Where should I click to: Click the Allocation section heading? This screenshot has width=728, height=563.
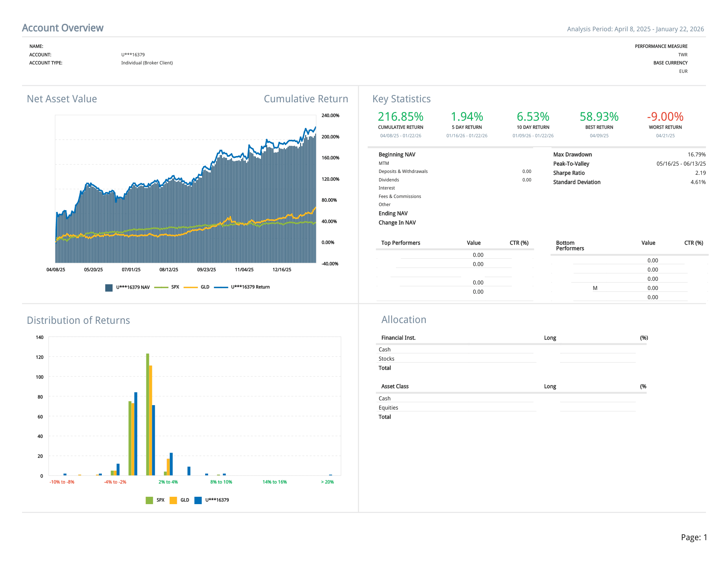pos(404,320)
